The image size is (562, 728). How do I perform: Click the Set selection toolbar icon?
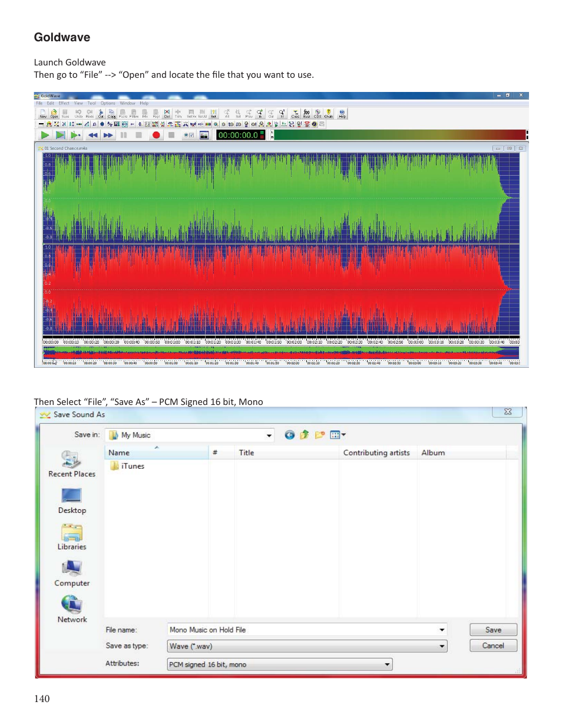213,113
